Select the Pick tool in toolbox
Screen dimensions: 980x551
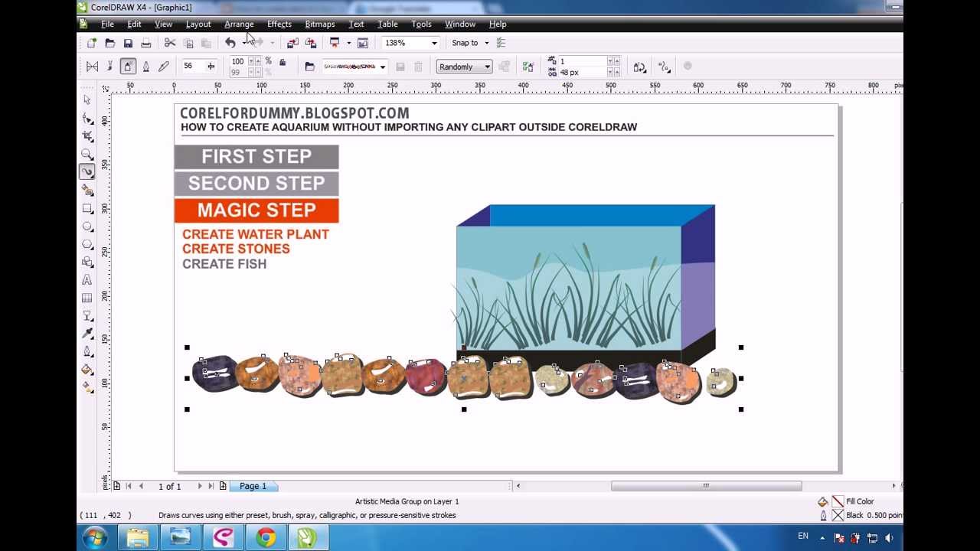[87, 100]
